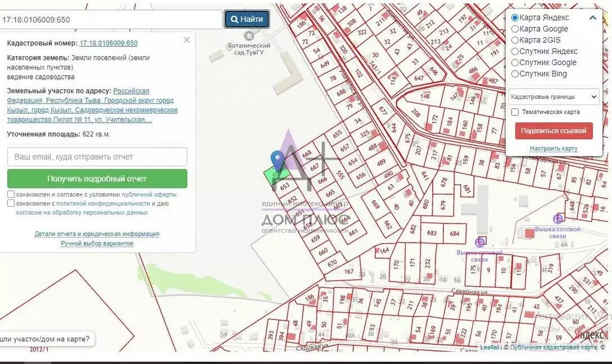Check the политикой конфиденциальности consent checkbox
The width and height of the screenshot is (612, 364).
point(11,203)
